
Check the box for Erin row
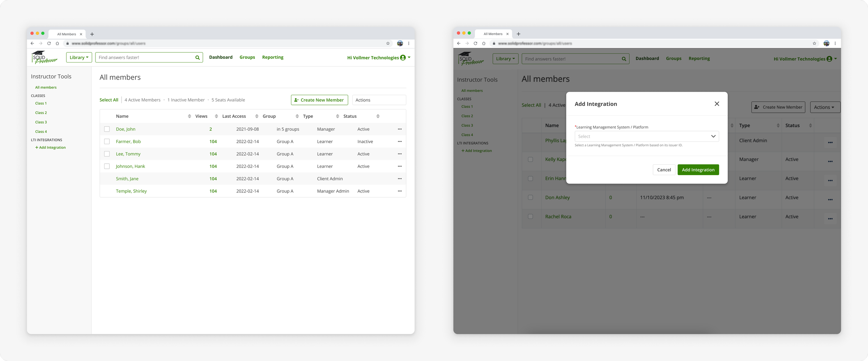click(x=530, y=179)
